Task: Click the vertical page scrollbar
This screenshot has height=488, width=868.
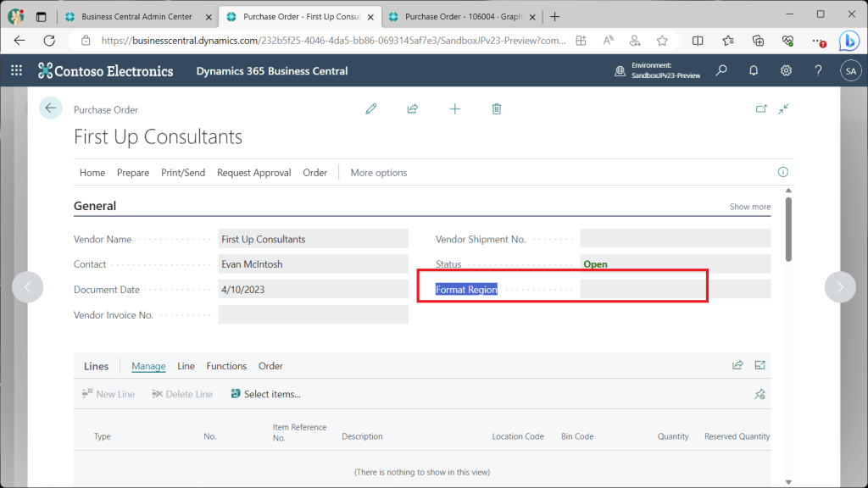Action: (x=788, y=229)
